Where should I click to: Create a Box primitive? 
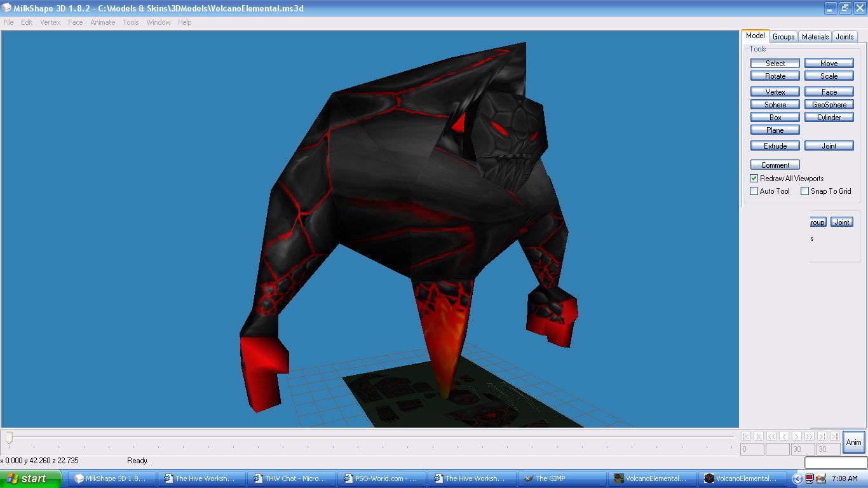point(775,118)
